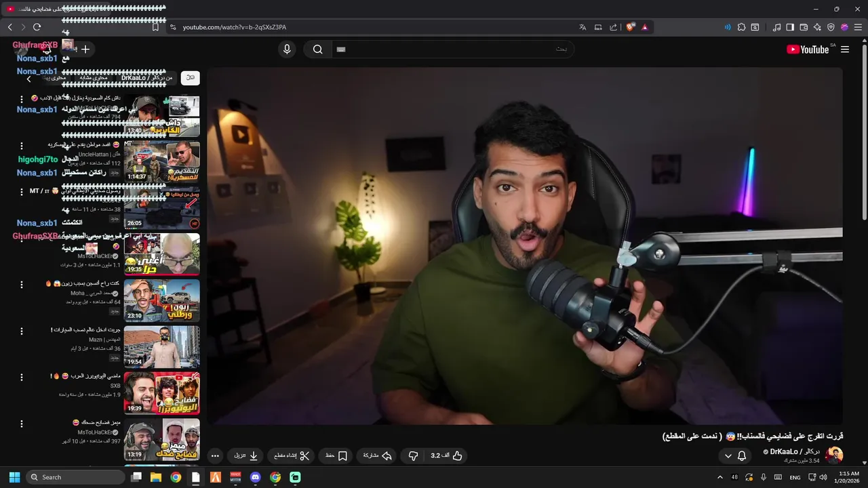868x488 pixels.
Task: Open the Windows Start menu
Action: [x=14, y=477]
